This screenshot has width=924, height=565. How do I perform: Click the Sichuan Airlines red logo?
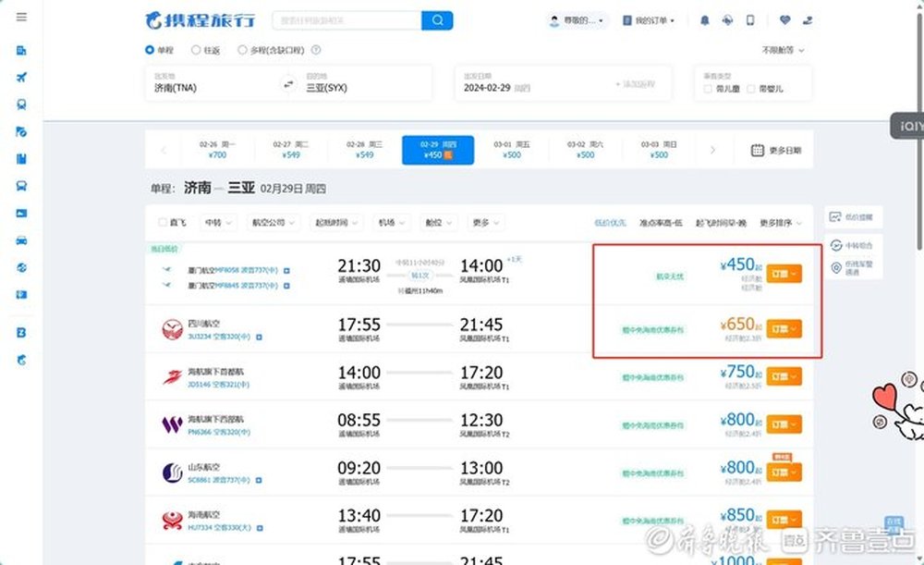tap(172, 329)
